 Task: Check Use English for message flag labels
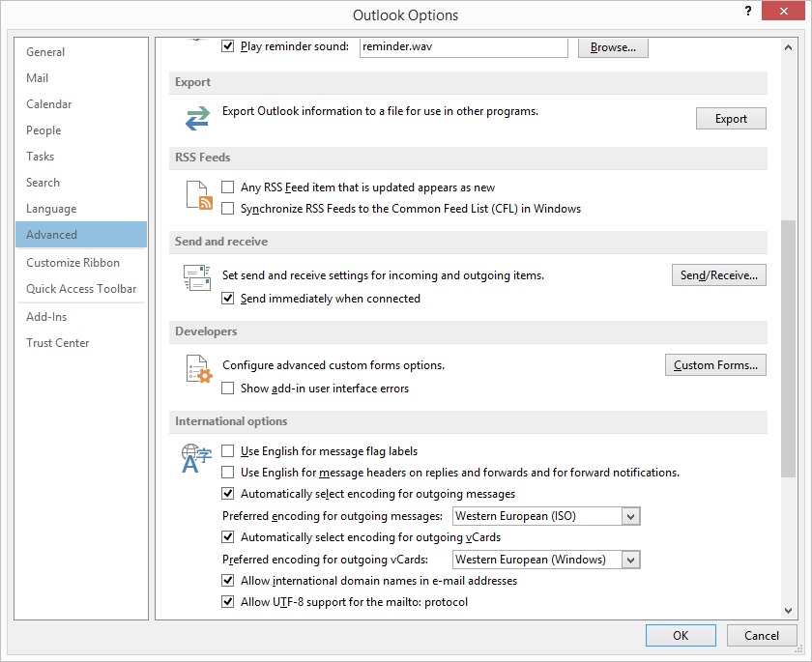tap(227, 450)
